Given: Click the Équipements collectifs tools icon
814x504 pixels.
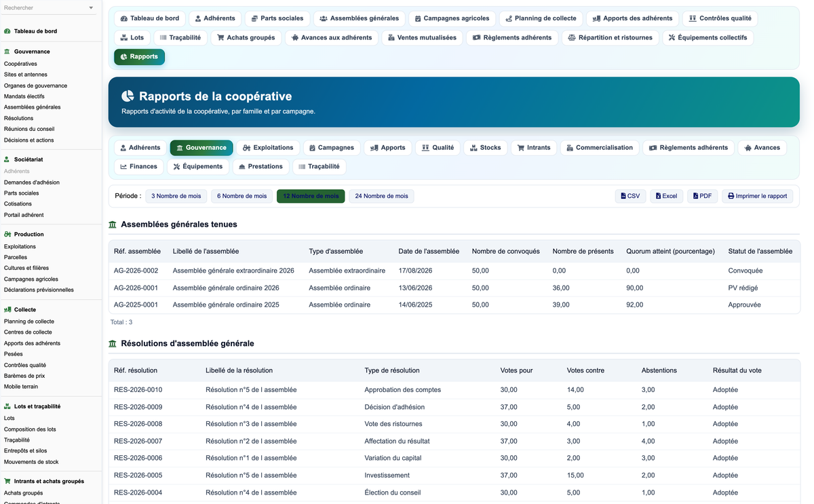Looking at the screenshot, I should coord(672,37).
